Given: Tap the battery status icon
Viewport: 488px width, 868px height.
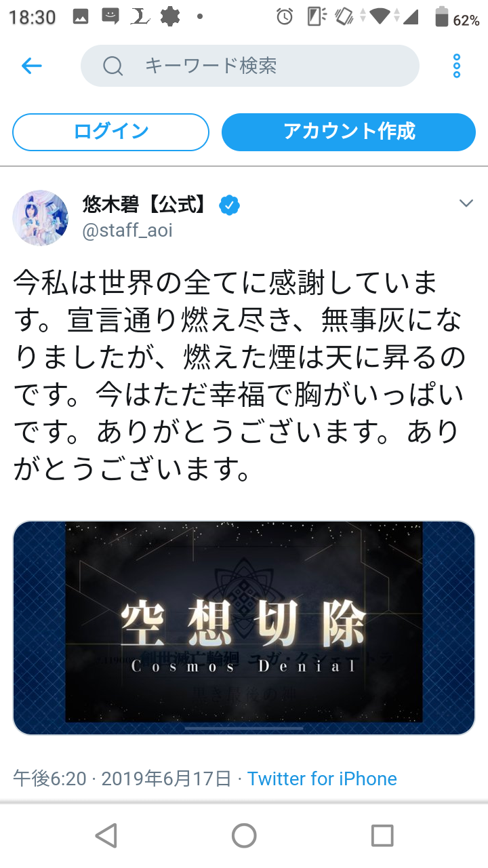Looking at the screenshot, I should 442,18.
